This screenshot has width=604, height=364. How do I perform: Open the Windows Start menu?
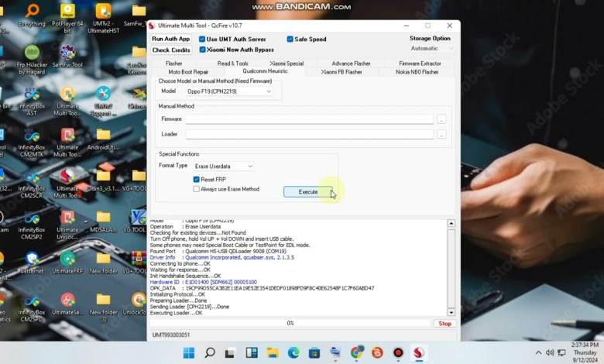[x=189, y=352]
